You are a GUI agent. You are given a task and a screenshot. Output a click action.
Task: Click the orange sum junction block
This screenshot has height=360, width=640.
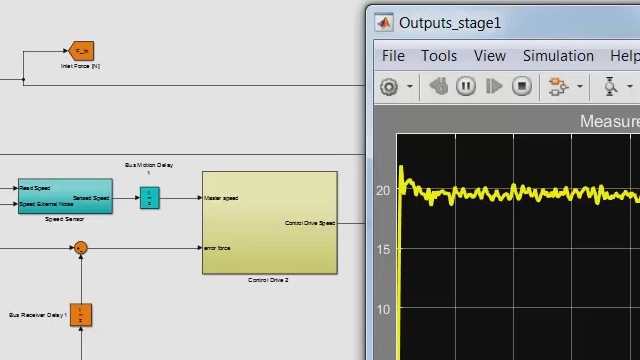[81, 248]
